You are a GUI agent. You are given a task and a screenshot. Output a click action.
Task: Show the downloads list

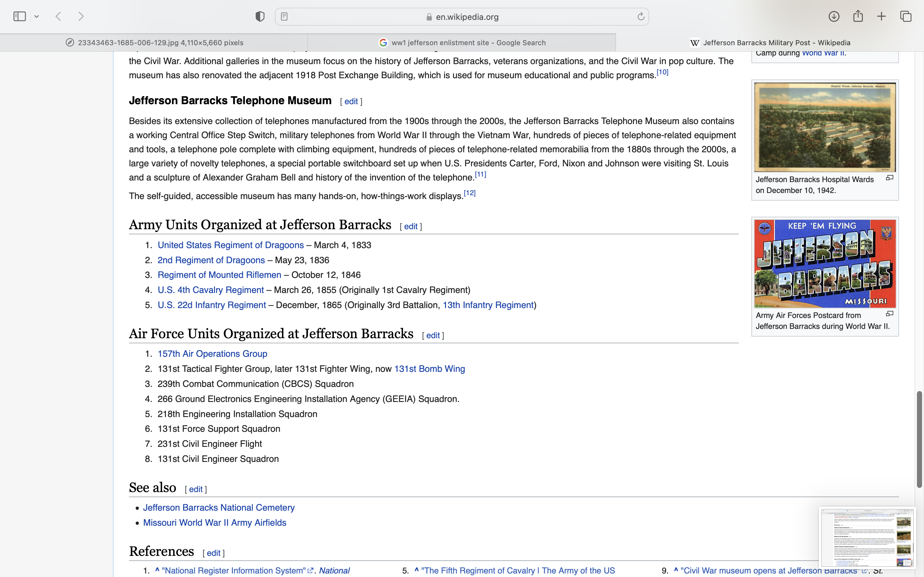click(x=834, y=16)
